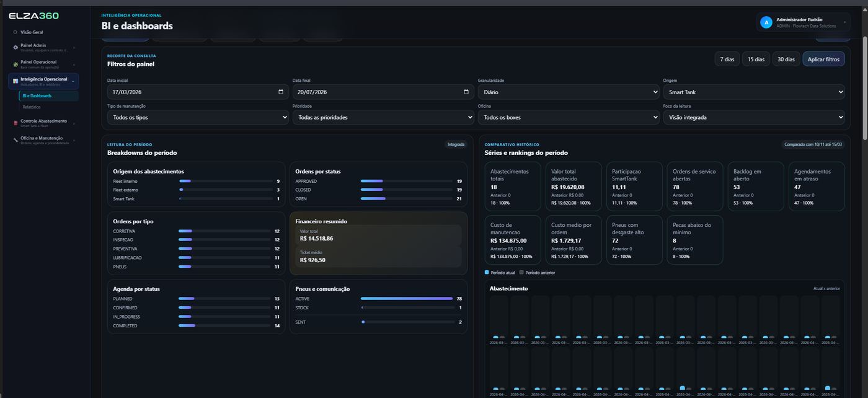Expand the Painel Operacional menu chevron
868x398 pixels.
click(x=74, y=64)
